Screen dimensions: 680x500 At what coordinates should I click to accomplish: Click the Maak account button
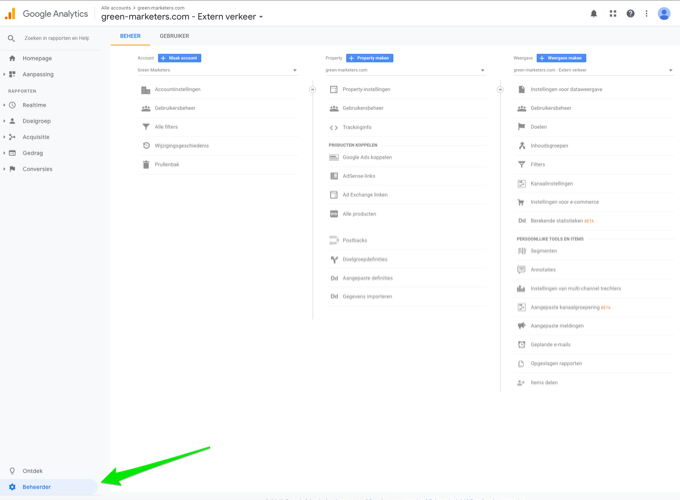point(180,58)
